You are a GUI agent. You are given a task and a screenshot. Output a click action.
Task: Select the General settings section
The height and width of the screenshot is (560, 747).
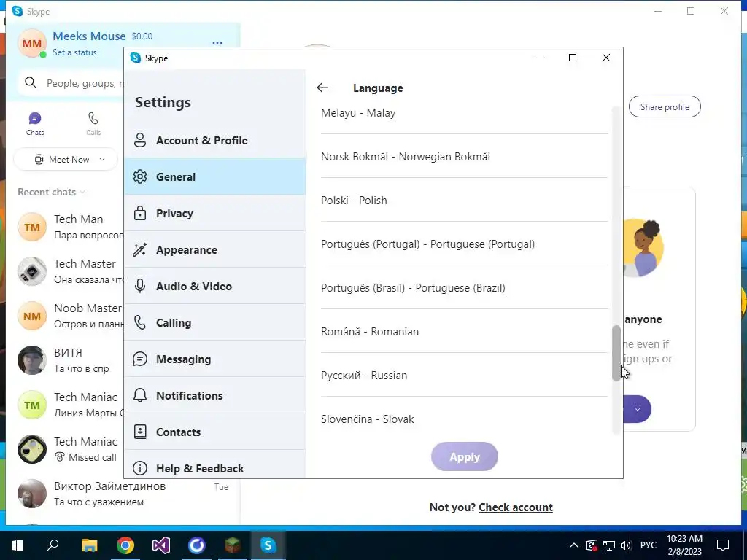(x=215, y=176)
